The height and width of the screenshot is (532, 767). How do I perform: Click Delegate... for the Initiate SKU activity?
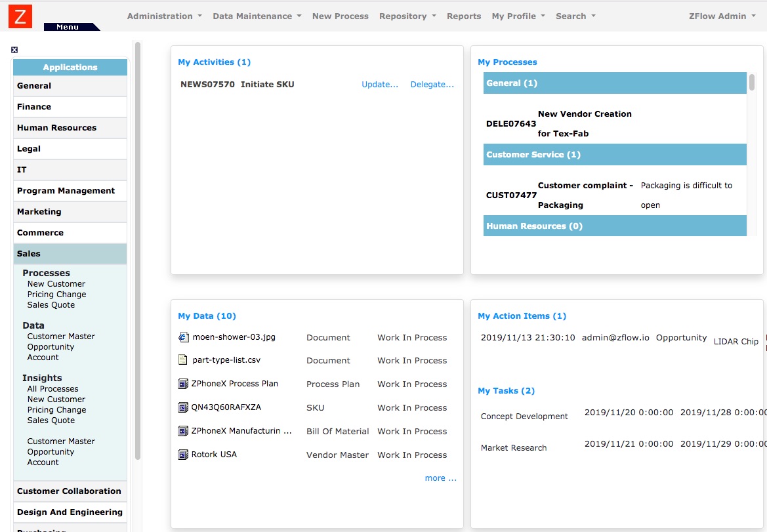coord(432,84)
